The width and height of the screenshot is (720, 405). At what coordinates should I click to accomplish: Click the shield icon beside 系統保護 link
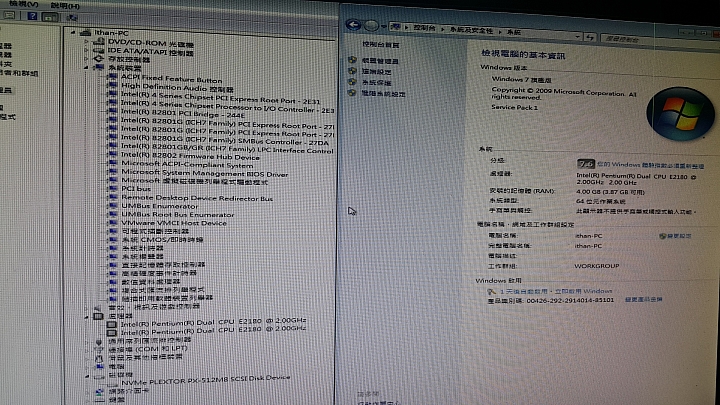352,82
